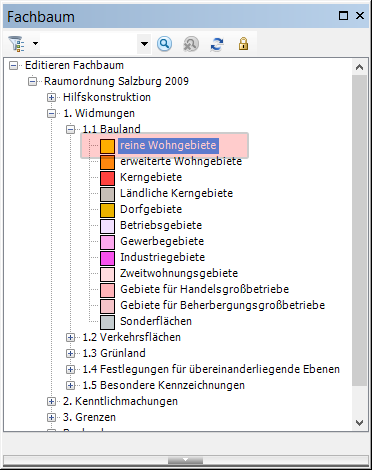Image resolution: width=372 pixels, height=470 pixels.
Task: Click the Industriegebiete magenta swatch
Action: pos(107,258)
